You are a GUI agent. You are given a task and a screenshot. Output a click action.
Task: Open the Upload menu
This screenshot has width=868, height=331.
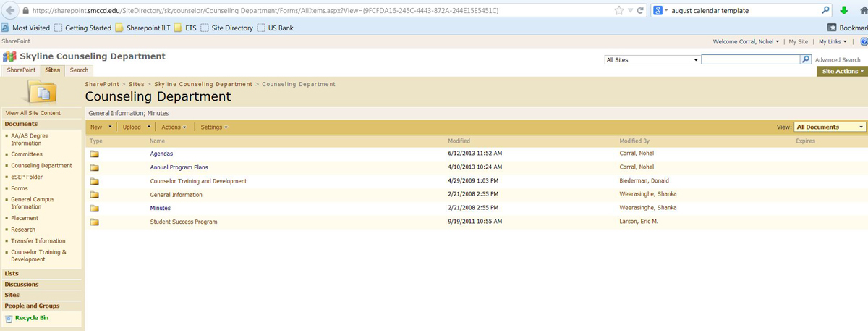coord(136,127)
